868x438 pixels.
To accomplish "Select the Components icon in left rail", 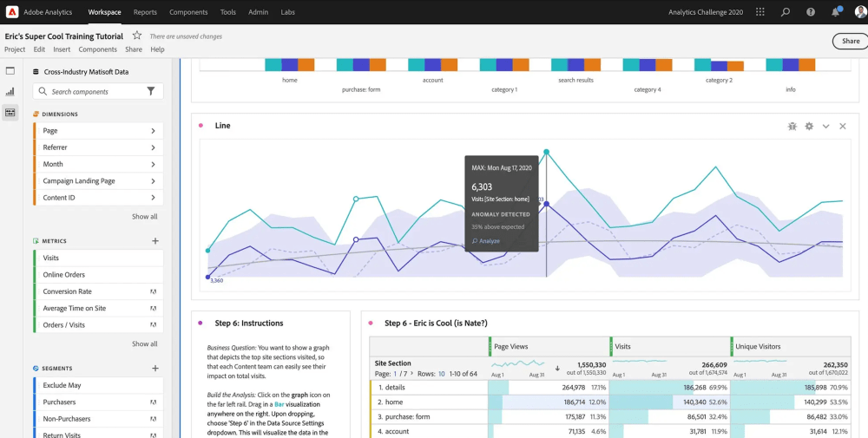I will (10, 112).
